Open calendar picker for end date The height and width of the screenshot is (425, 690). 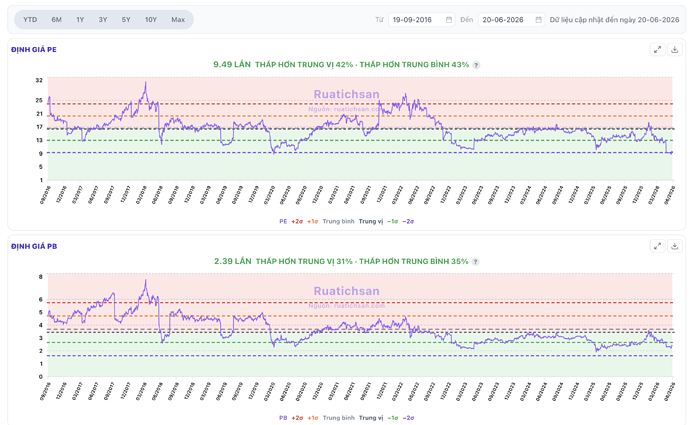[539, 20]
